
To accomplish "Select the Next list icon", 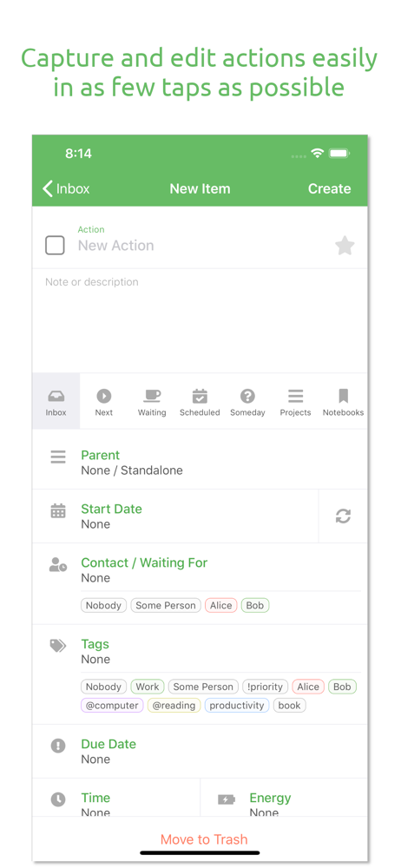I will point(103,396).
